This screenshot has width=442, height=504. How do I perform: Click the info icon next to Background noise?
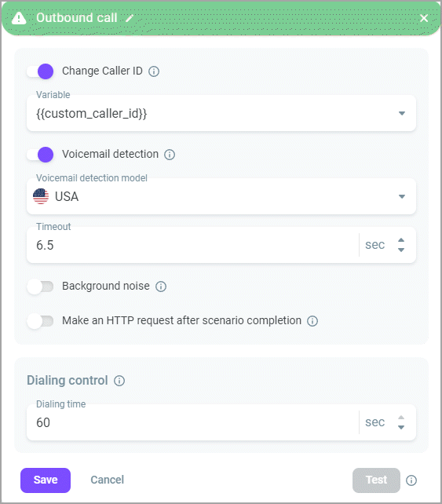pos(161,287)
